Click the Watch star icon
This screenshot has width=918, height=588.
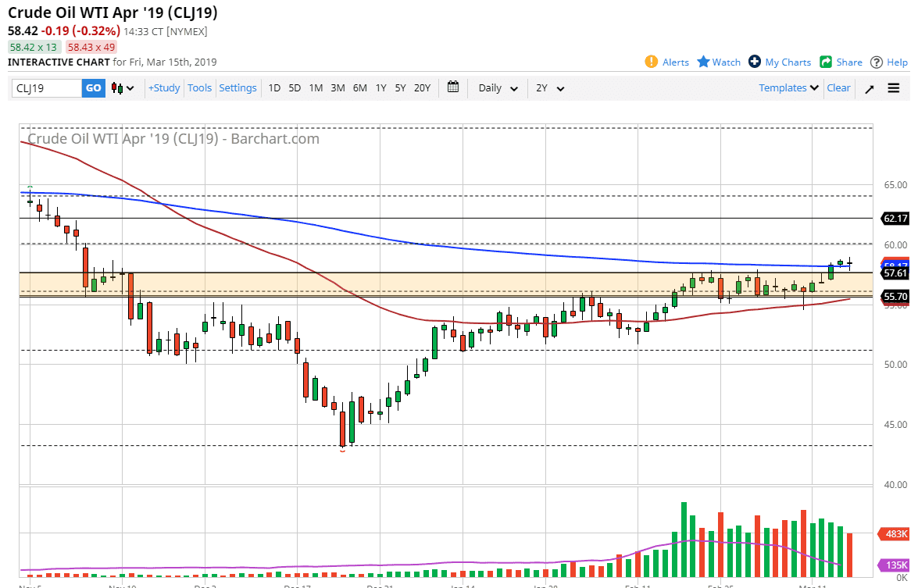tap(702, 62)
